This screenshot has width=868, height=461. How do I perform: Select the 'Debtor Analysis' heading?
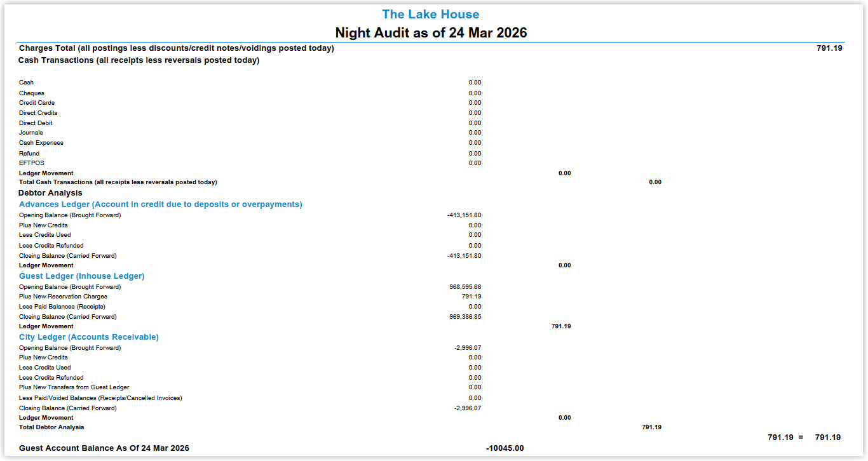pyautogui.click(x=50, y=192)
